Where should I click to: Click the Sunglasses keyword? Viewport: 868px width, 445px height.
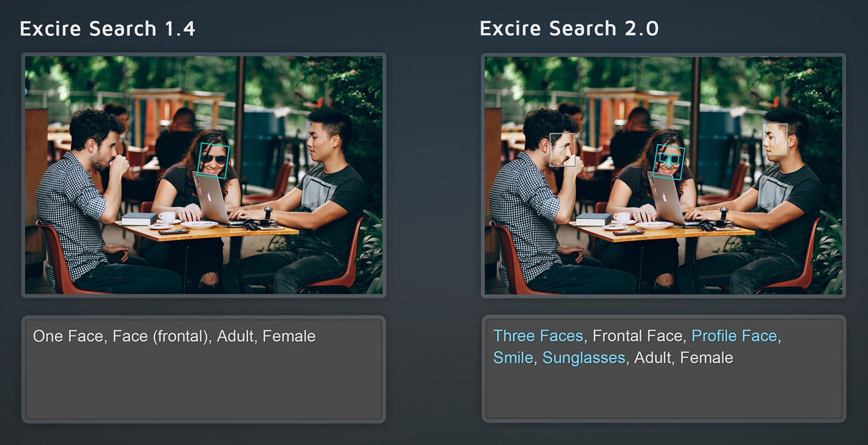pyautogui.click(x=584, y=358)
